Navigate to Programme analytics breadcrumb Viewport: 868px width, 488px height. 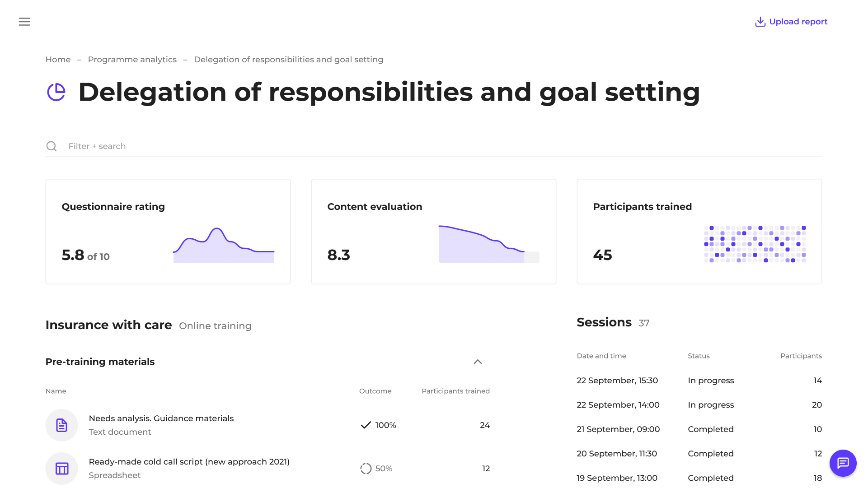(132, 60)
